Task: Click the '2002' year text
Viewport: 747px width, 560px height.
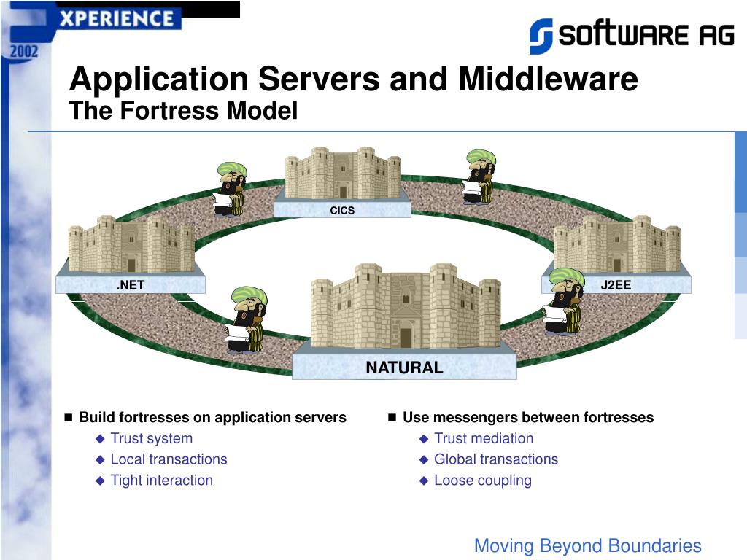Action: click(24, 51)
